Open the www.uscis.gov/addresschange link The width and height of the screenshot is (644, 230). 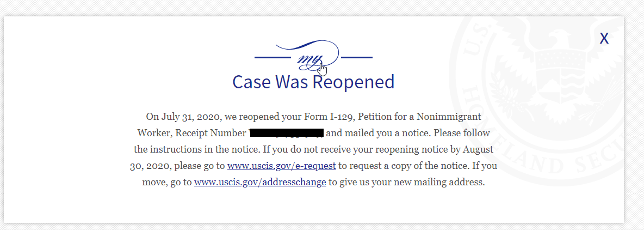[x=260, y=182]
